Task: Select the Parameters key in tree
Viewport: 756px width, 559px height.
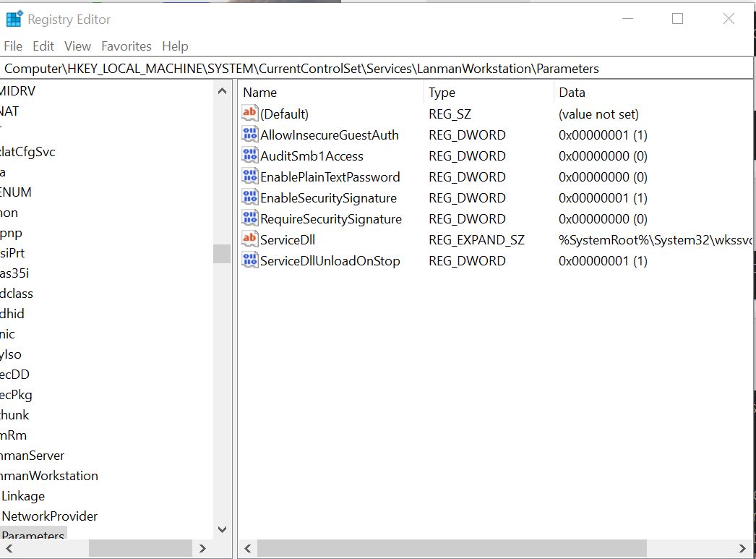Action: [x=33, y=534]
